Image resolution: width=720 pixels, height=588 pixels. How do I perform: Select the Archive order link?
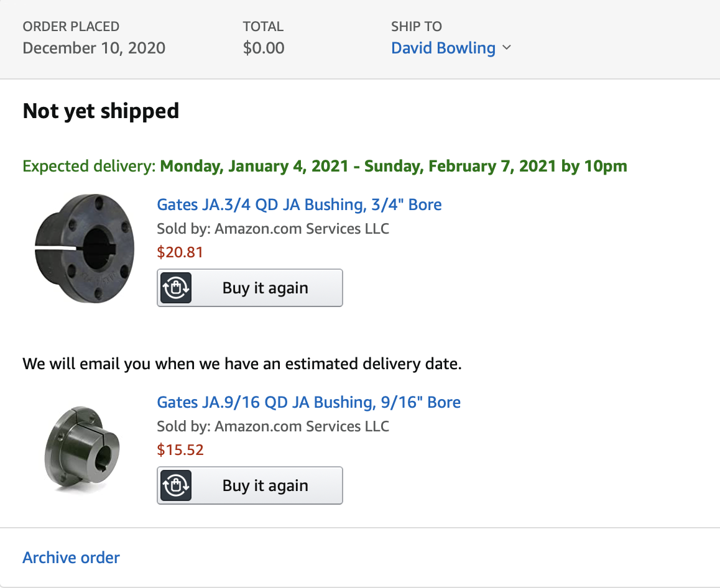pyautogui.click(x=71, y=558)
